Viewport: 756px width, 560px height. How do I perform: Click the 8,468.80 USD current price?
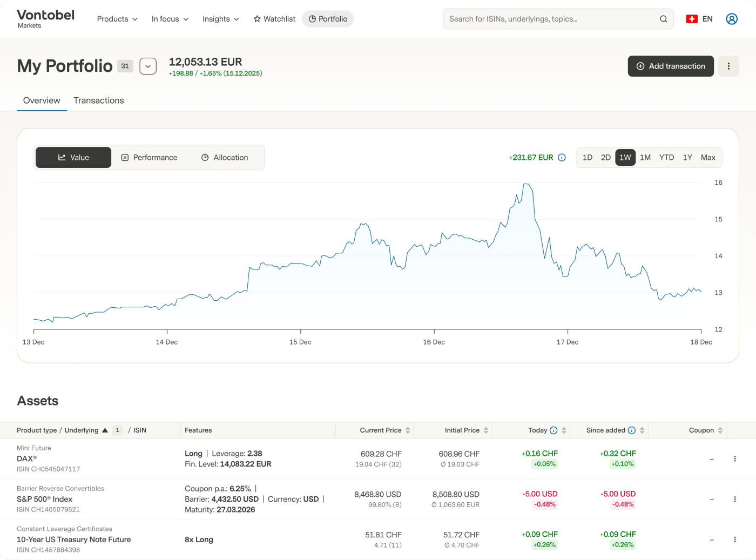point(378,495)
